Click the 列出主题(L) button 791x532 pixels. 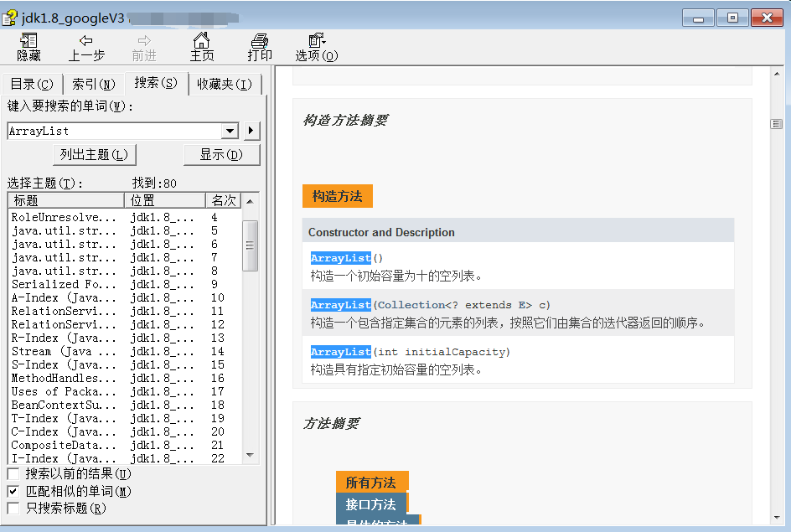95,155
